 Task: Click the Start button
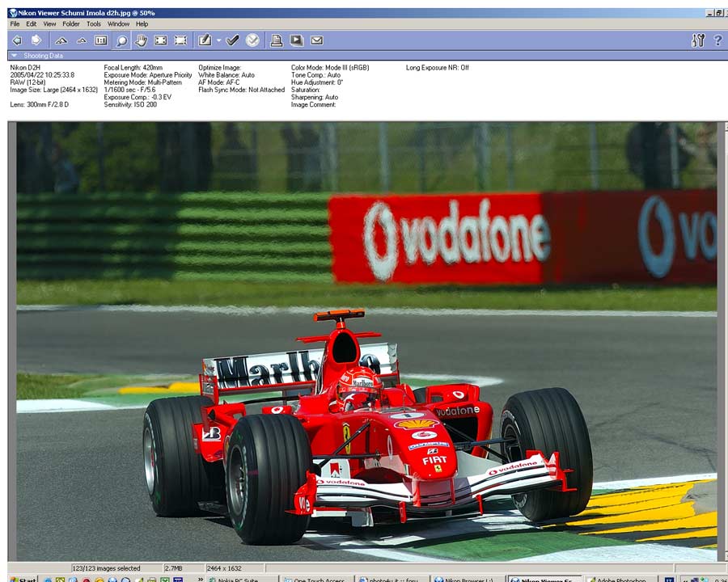pyautogui.click(x=16, y=579)
